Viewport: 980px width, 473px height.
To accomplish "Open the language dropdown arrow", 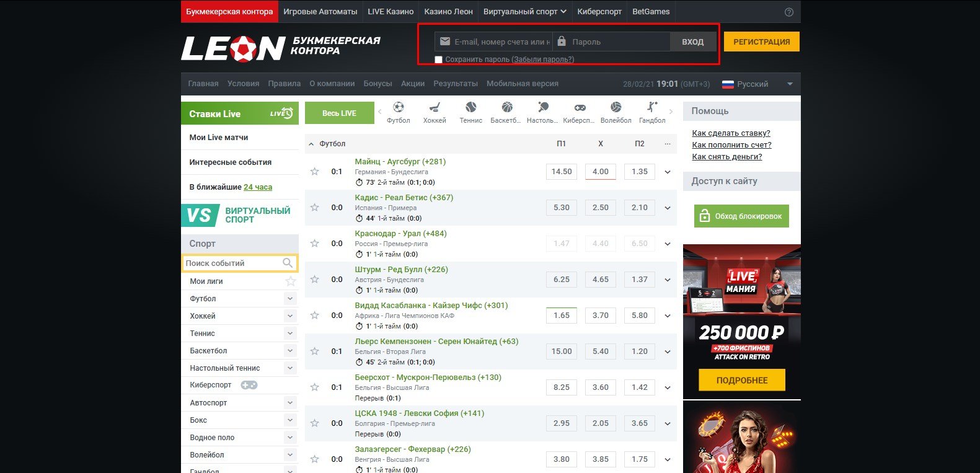I will (x=790, y=84).
